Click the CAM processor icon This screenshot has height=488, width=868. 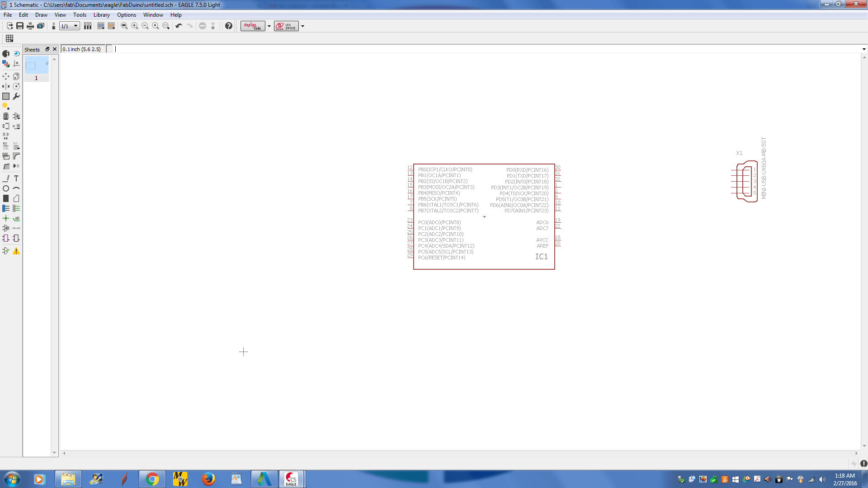41,26
